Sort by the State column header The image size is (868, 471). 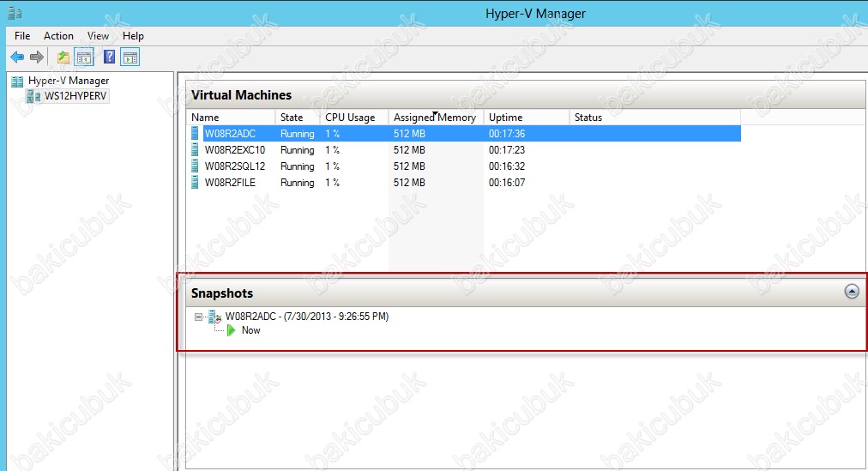[x=298, y=118]
